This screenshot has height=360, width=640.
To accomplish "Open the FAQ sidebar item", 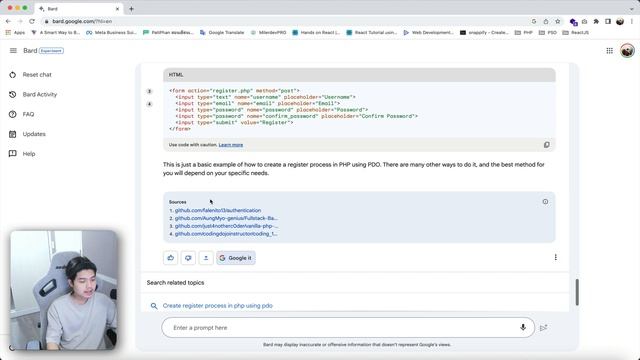I will click(22, 114).
